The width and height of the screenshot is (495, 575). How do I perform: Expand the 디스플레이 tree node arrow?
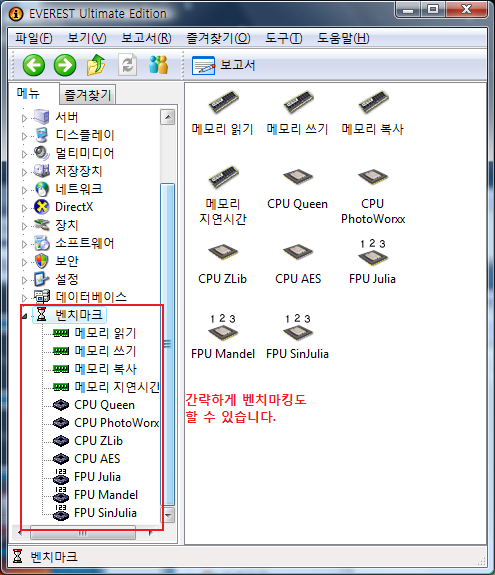click(x=24, y=136)
